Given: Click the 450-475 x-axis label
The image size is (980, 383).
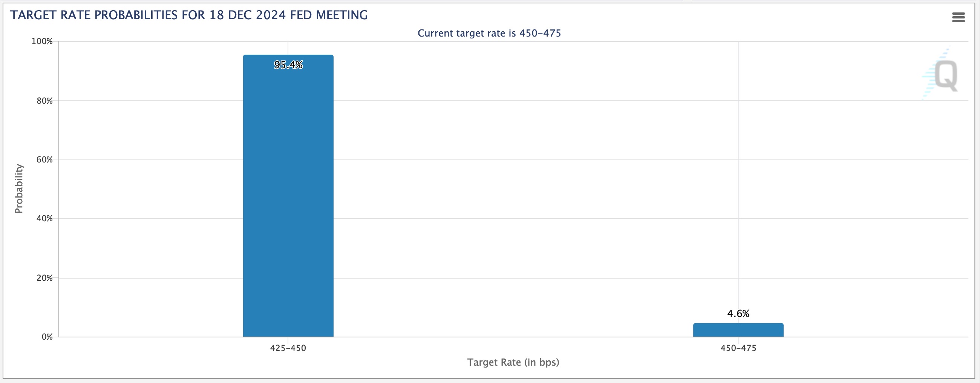Looking at the screenshot, I should (x=738, y=348).
